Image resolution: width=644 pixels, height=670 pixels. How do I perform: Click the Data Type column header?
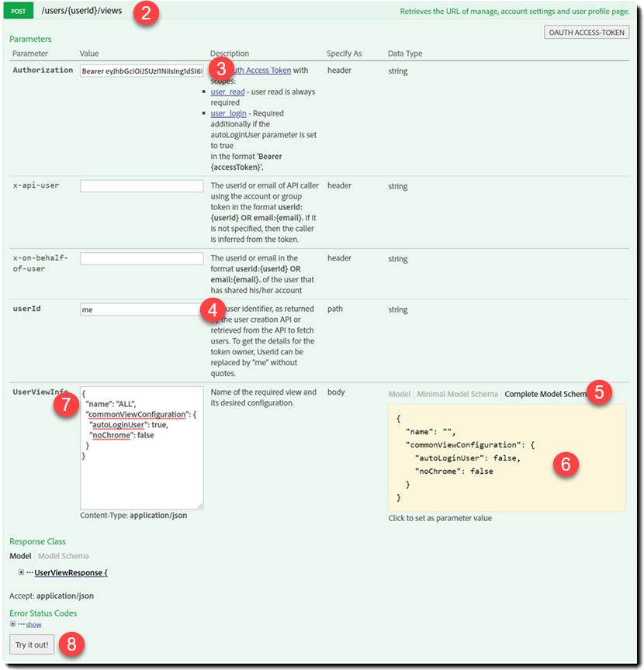click(x=405, y=54)
